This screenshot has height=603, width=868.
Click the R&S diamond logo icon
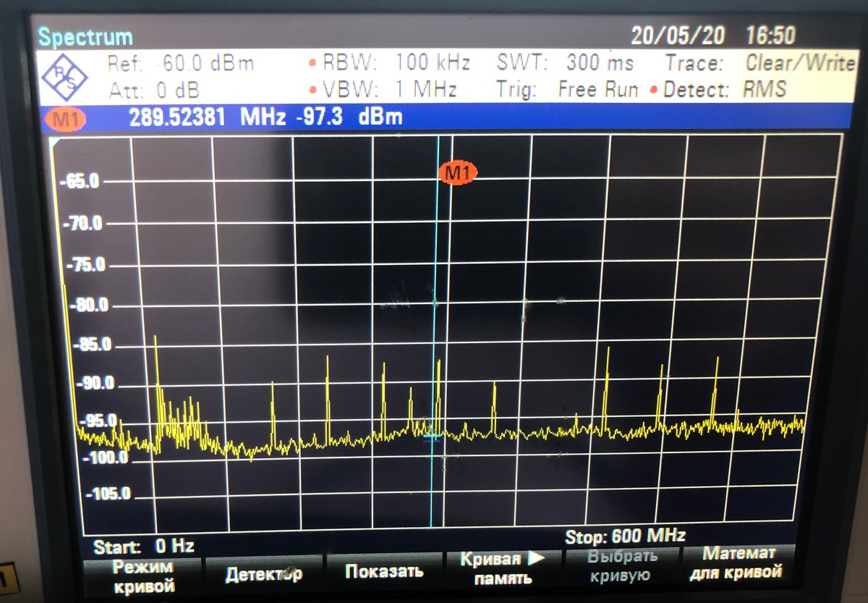(64, 75)
